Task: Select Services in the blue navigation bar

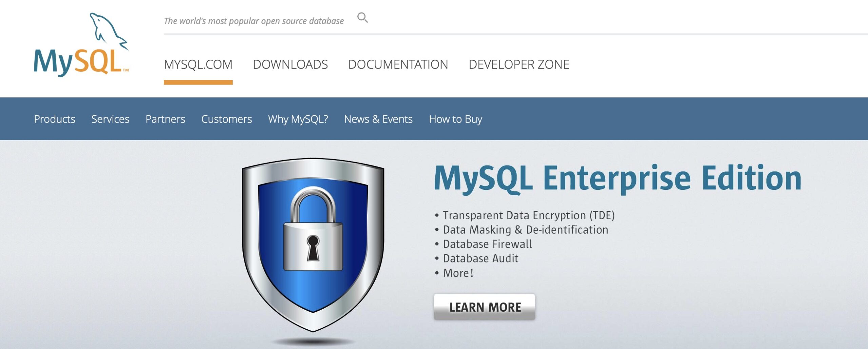Action: point(110,119)
